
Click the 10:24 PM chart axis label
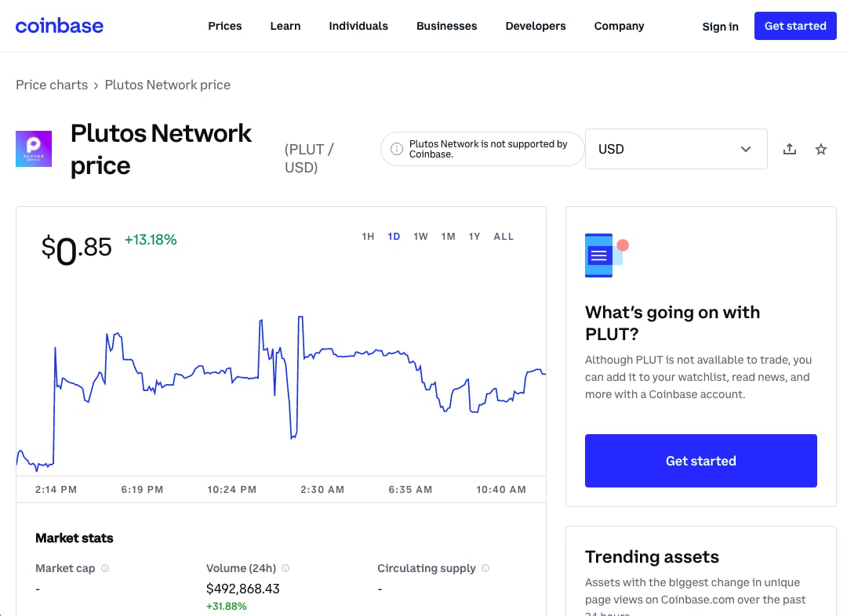231,490
